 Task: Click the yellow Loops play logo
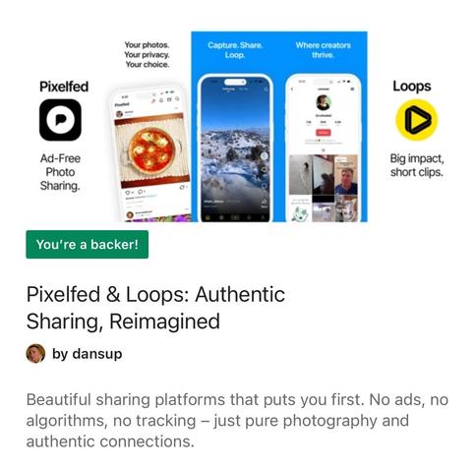pos(416,120)
